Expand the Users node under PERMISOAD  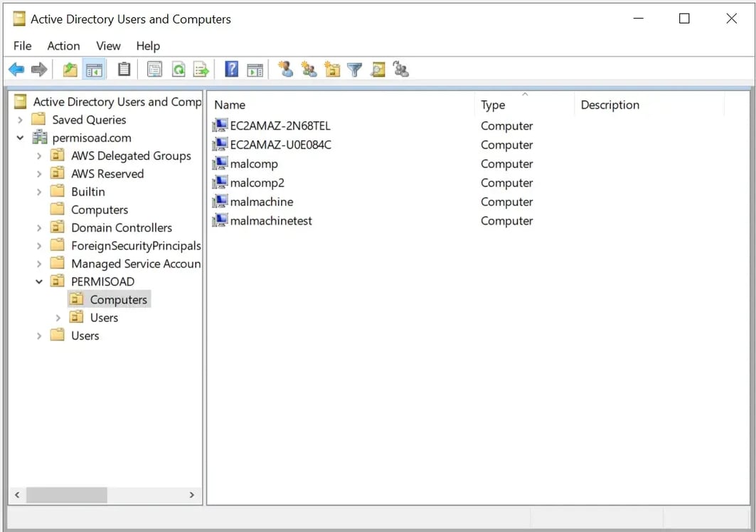click(x=58, y=318)
